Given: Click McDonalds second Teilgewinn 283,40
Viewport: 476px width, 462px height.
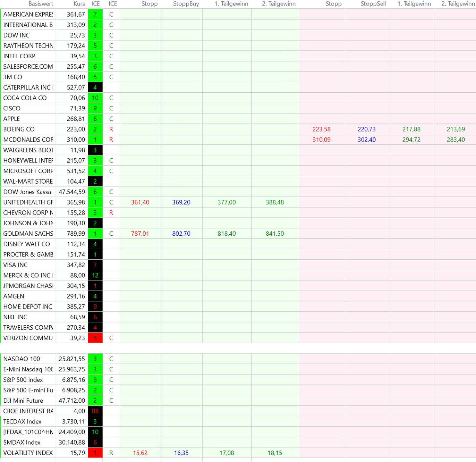Looking at the screenshot, I should (456, 140).
